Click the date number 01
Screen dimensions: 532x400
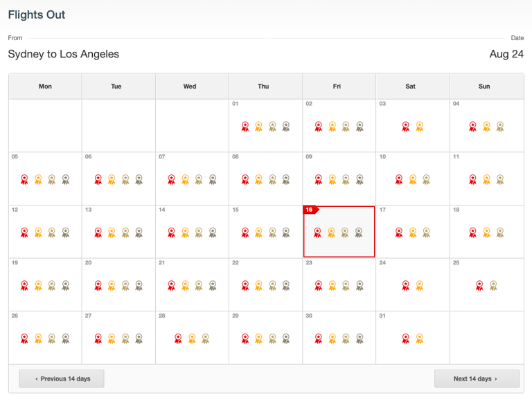pyautogui.click(x=235, y=104)
